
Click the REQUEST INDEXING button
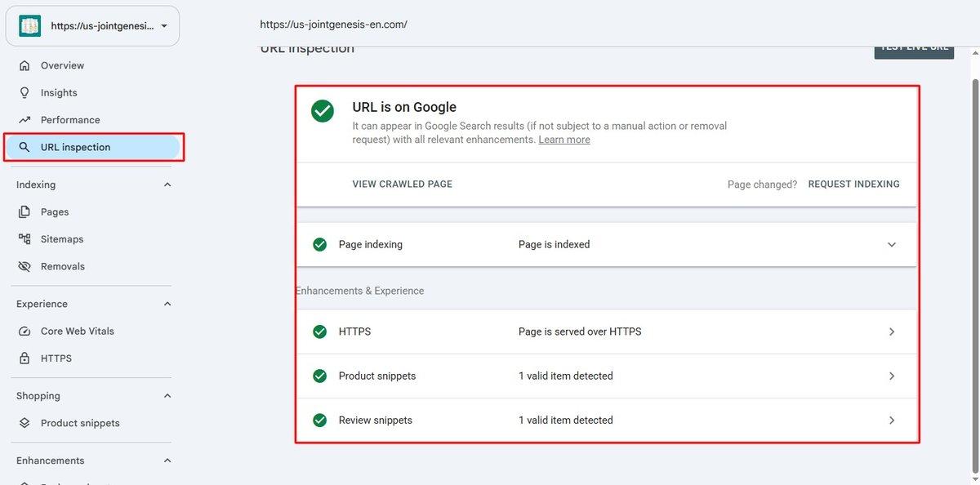(853, 185)
